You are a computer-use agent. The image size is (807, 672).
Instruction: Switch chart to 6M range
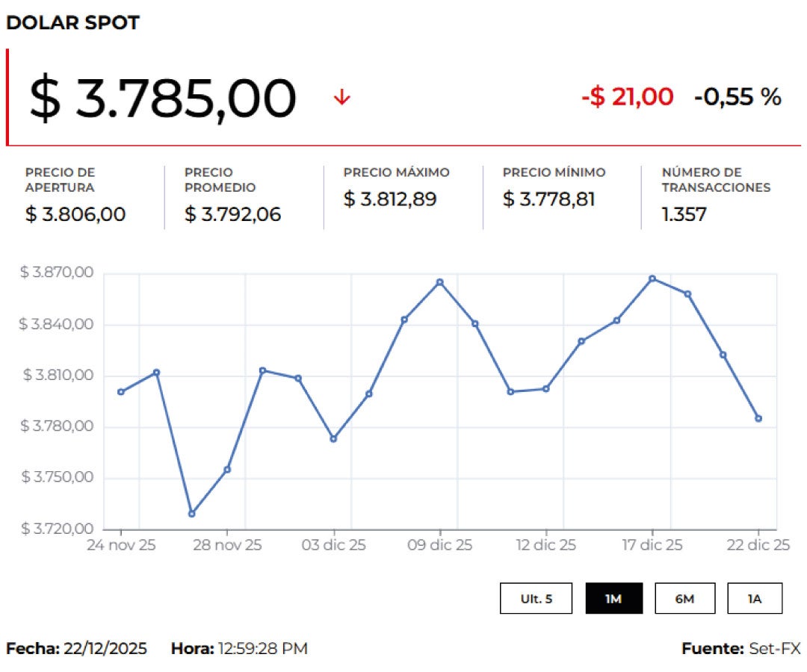point(684,598)
